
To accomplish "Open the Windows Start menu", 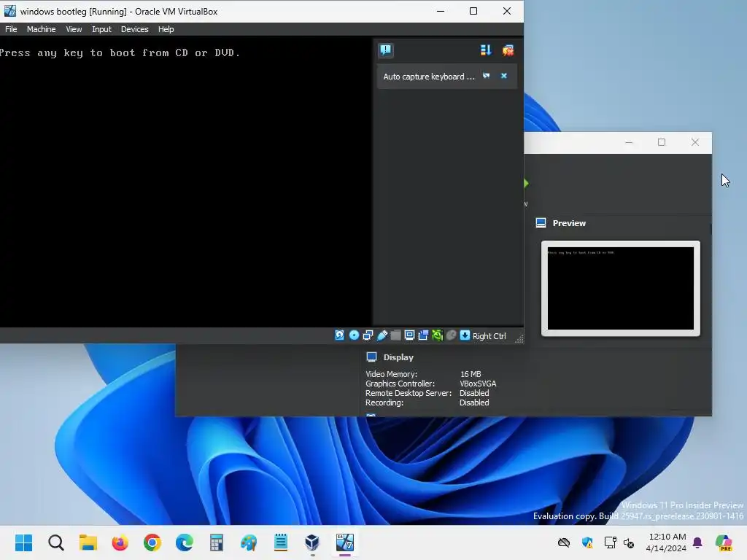I will point(23,542).
